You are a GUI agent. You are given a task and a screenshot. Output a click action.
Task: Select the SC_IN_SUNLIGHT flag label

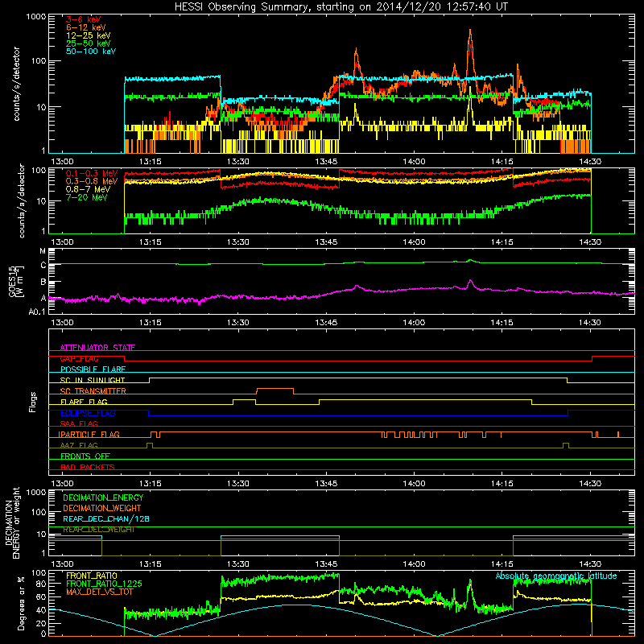coord(93,380)
